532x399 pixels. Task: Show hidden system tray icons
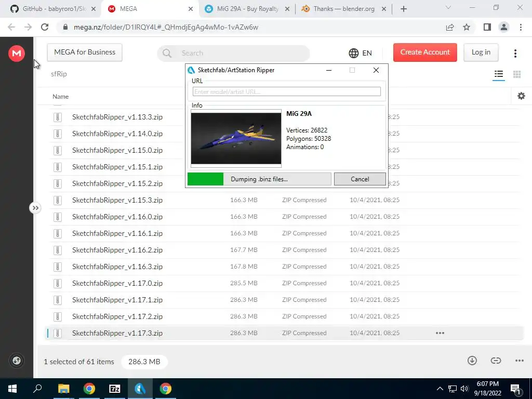pos(440,389)
